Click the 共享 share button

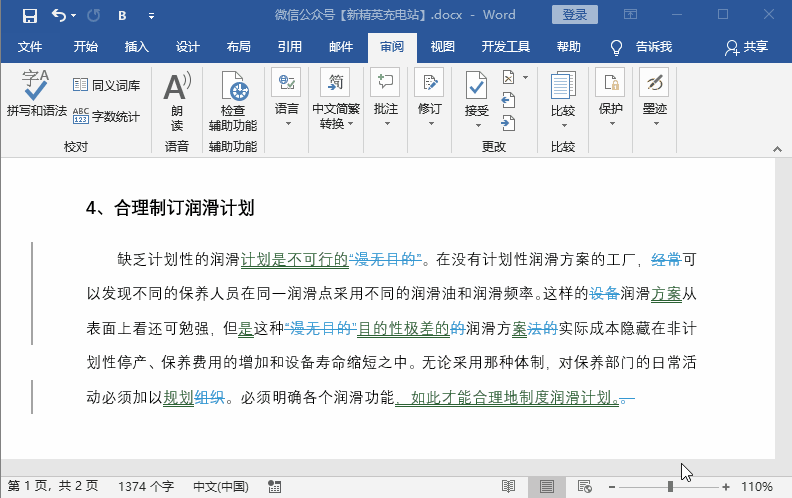point(747,47)
